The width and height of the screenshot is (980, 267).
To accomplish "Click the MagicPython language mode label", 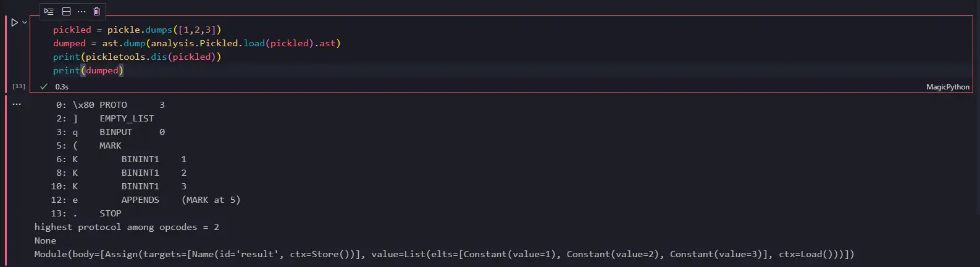I will pos(948,87).
